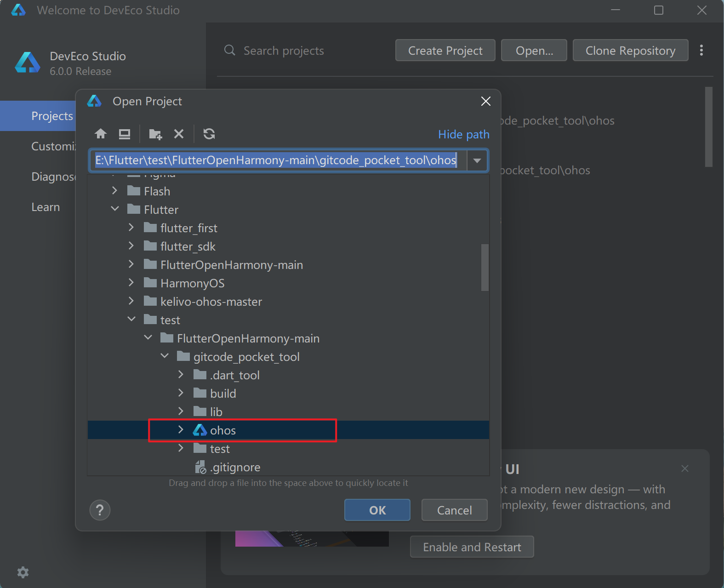724x588 pixels.
Task: Expand top-level FlutterOpenHarmony-main under Flutter
Action: tap(131, 264)
